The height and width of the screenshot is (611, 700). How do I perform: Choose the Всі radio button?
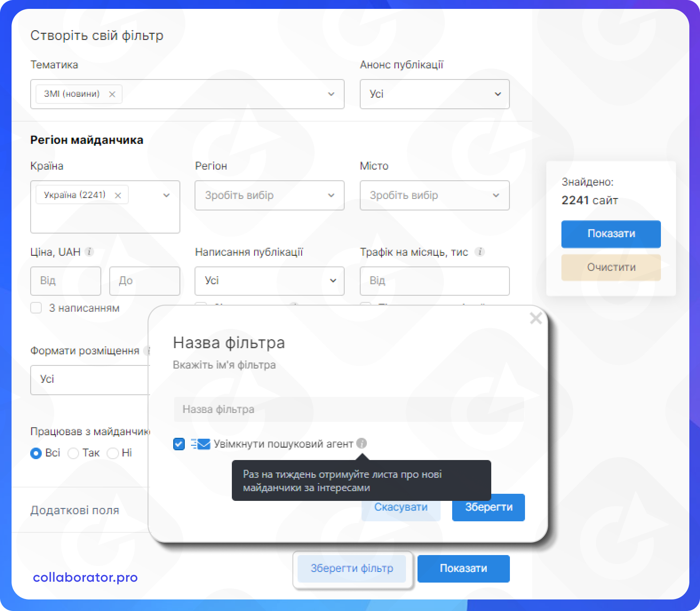coord(36,453)
